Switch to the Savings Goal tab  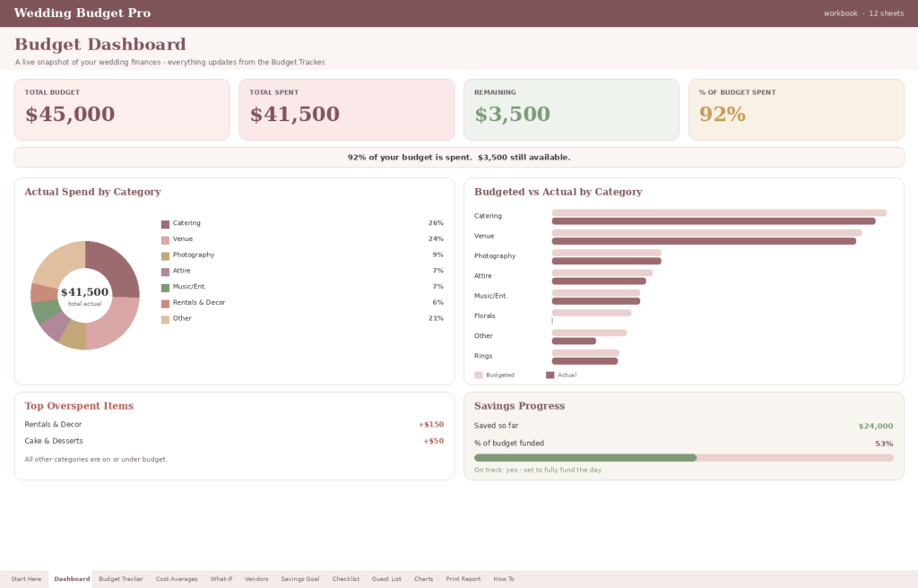click(299, 579)
